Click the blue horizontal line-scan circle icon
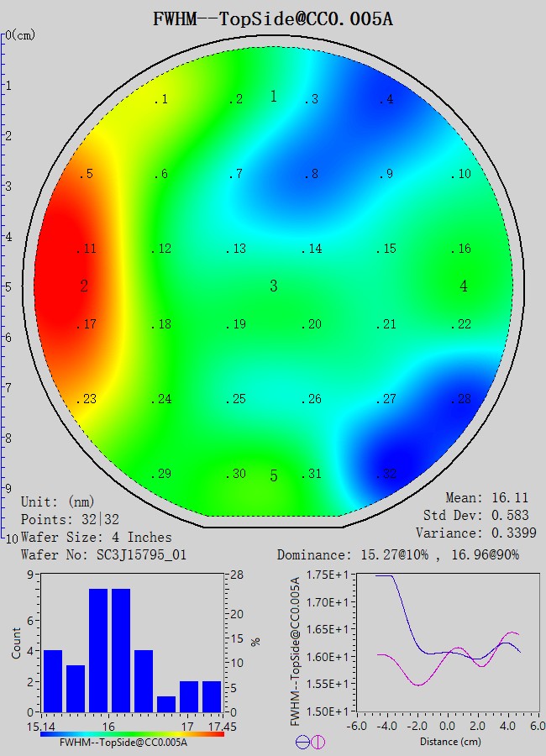546x756 pixels. (x=302, y=742)
